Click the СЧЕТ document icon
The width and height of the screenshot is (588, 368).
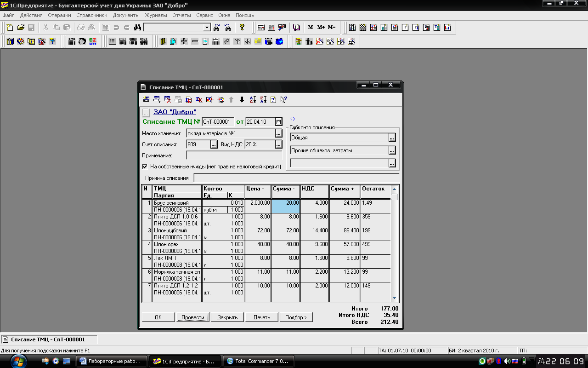point(122,41)
